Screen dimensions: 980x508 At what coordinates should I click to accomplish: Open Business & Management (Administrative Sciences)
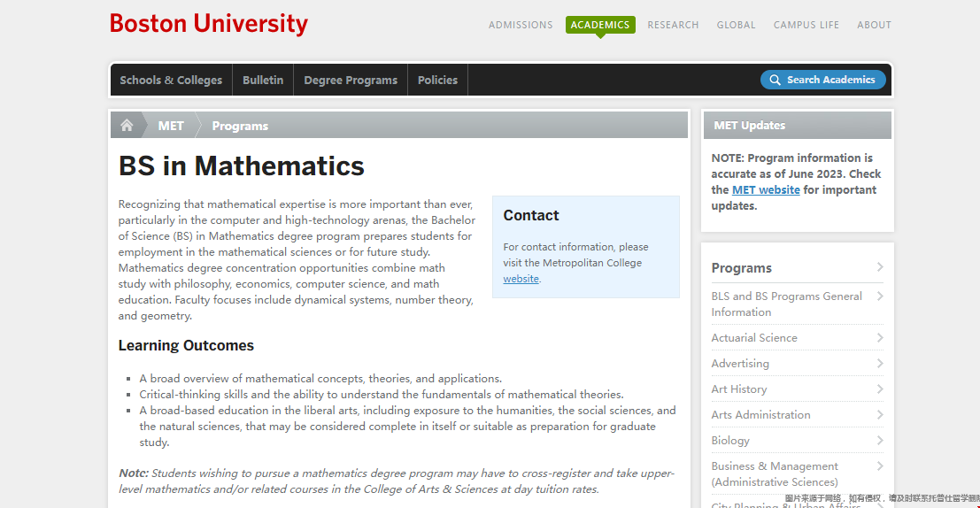pyautogui.click(x=775, y=473)
